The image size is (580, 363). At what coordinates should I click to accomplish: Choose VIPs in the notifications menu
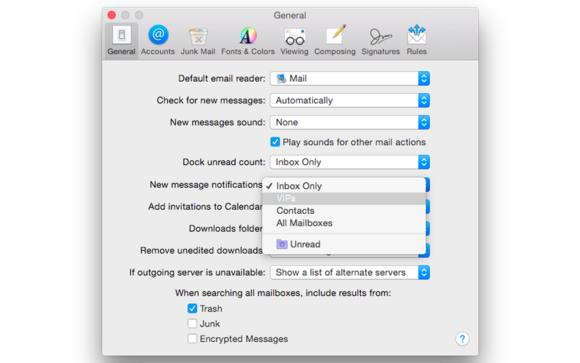click(x=344, y=199)
